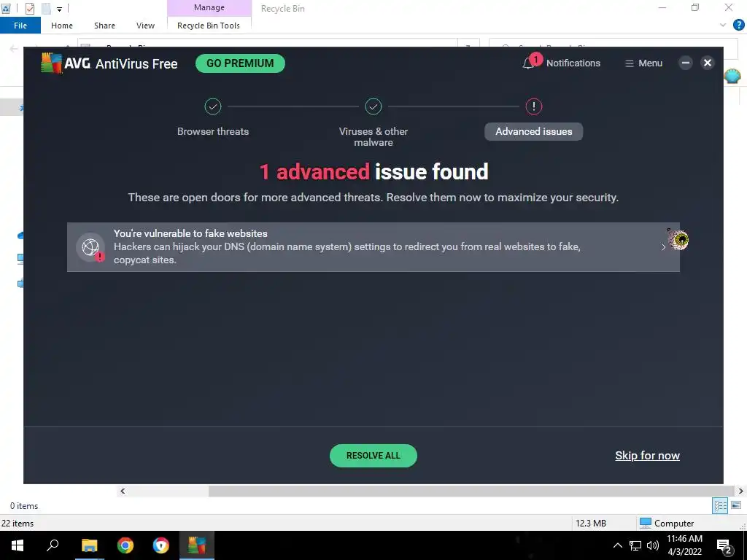Open the You're vulnerable to fake websites row
The image size is (747, 560).
click(373, 247)
